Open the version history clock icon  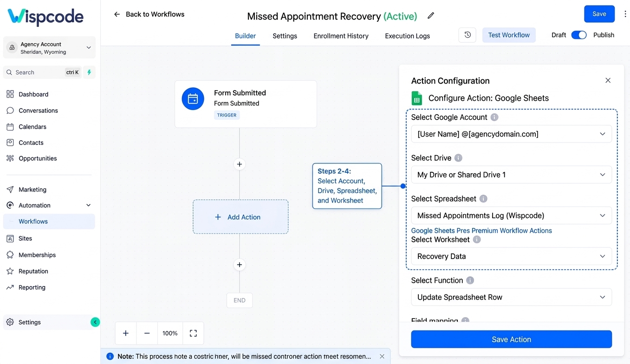(468, 35)
